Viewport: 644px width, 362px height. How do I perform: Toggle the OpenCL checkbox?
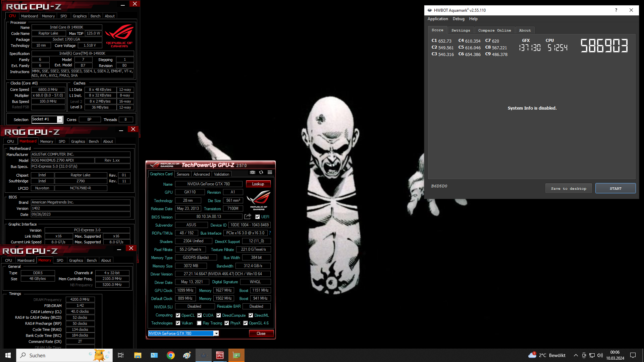(x=178, y=315)
